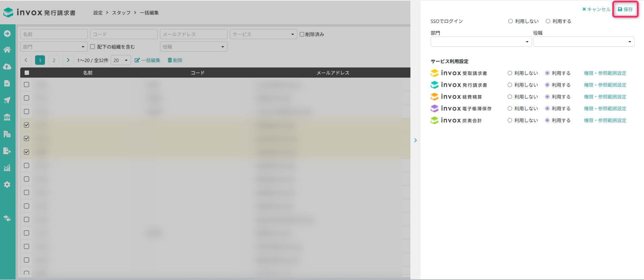Open the サービス filter dropdown
Image resolution: width=644 pixels, height=280 pixels.
point(264,34)
